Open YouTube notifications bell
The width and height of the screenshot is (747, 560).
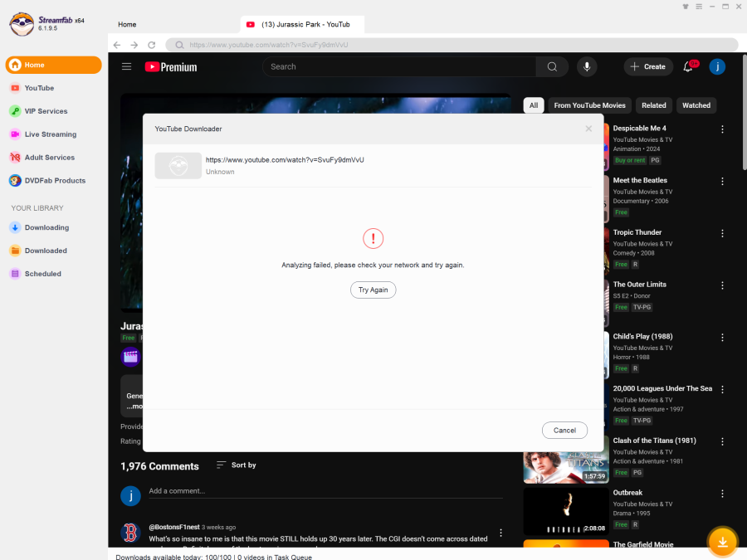click(x=688, y=66)
